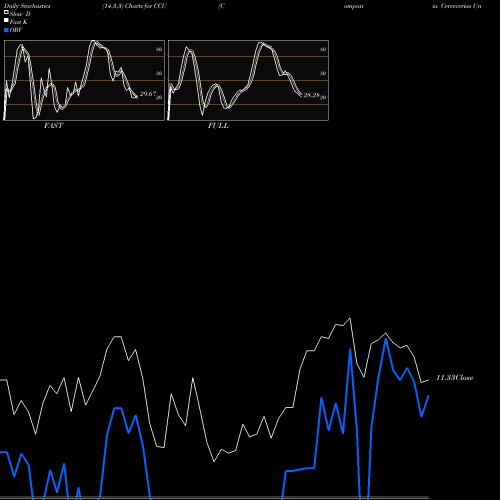Click the 50 level label on FULL chart
The height and width of the screenshot is (500, 500).
click(323, 73)
